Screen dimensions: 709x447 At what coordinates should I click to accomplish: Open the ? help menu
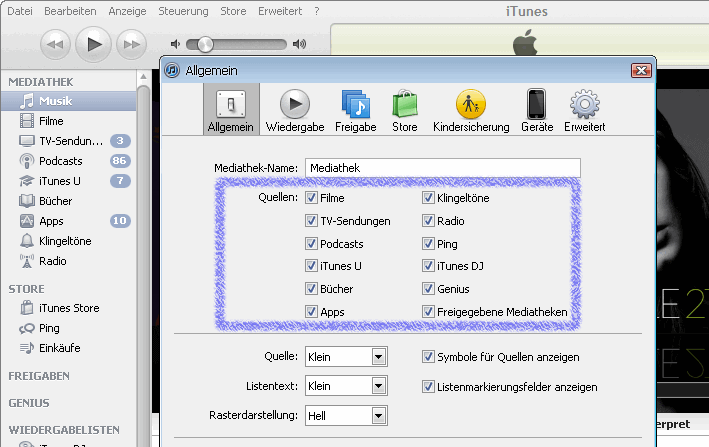[x=317, y=11]
